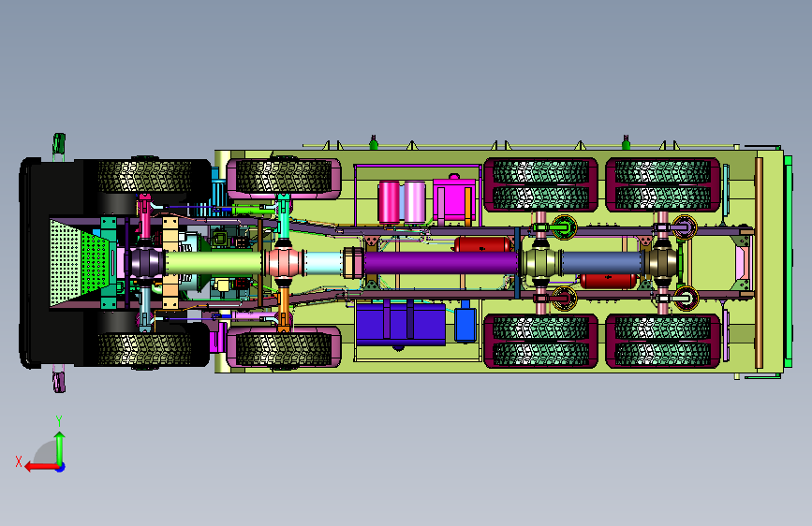Select the magenta battery box
The height and width of the screenshot is (526, 812).
(454, 199)
